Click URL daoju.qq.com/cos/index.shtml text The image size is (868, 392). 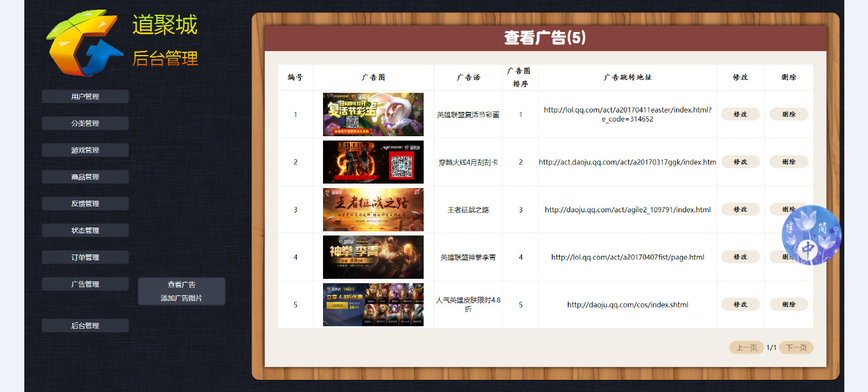(x=627, y=305)
